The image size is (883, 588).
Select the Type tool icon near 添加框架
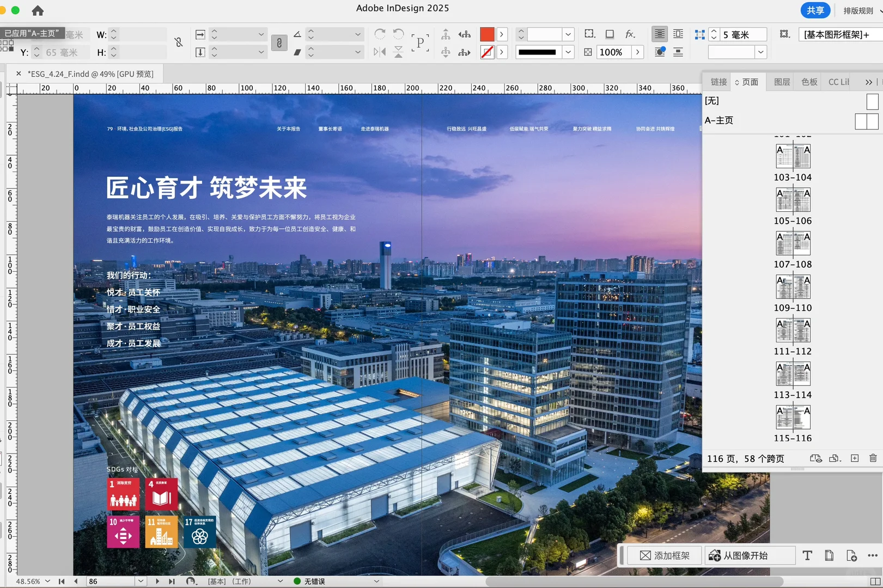point(807,555)
